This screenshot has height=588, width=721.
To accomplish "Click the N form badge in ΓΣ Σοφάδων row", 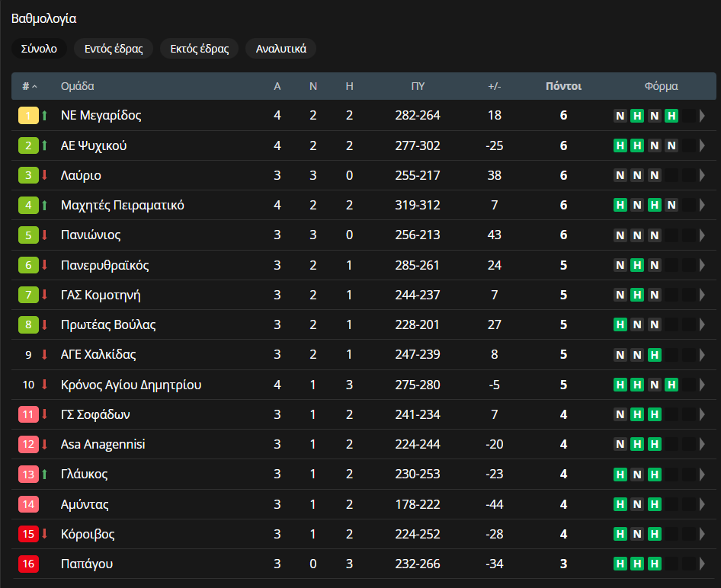I will point(620,414).
